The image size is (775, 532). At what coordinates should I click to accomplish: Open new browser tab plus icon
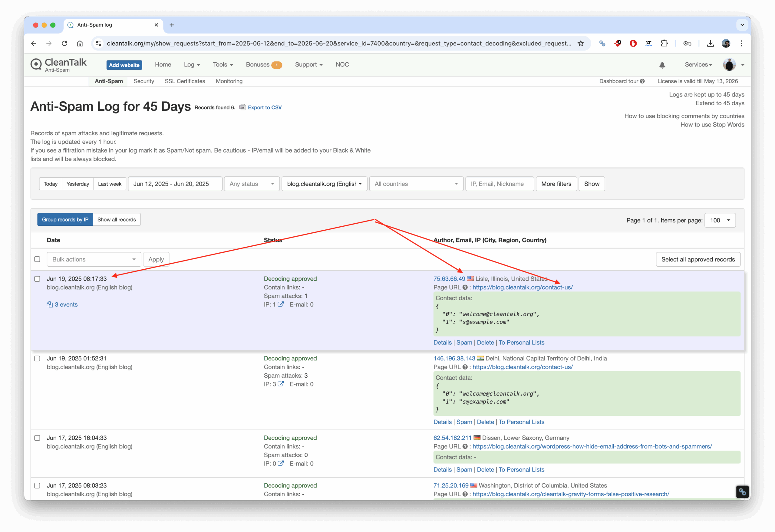click(172, 25)
